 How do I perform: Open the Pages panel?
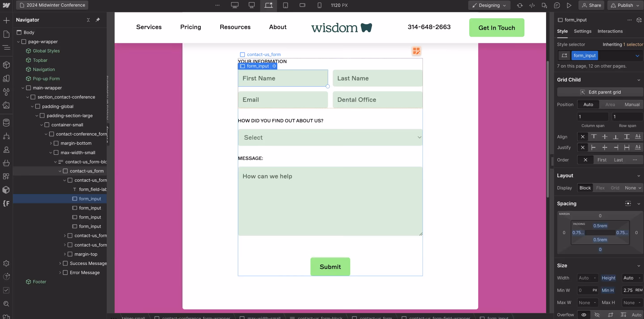6,34
